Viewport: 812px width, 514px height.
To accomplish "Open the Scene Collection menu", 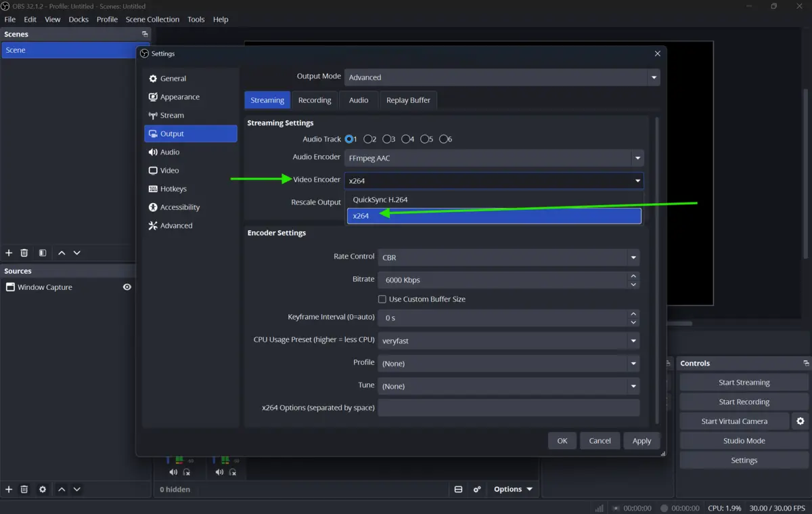I will tap(152, 19).
